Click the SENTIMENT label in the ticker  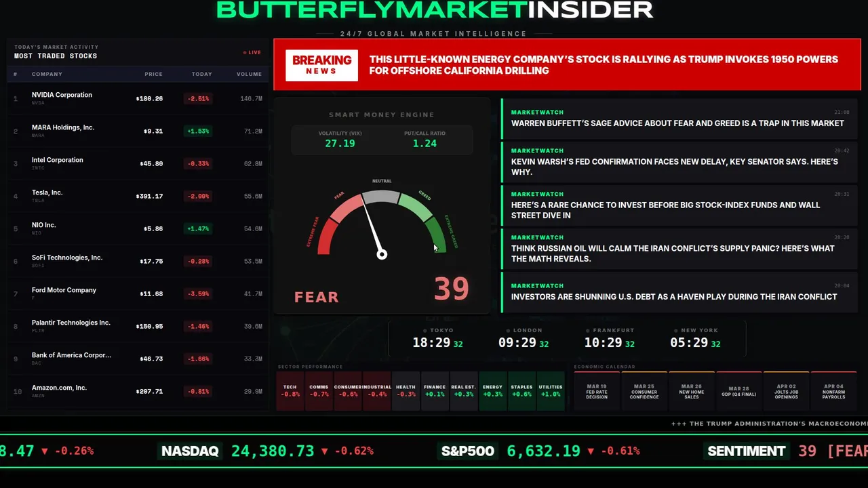(747, 451)
